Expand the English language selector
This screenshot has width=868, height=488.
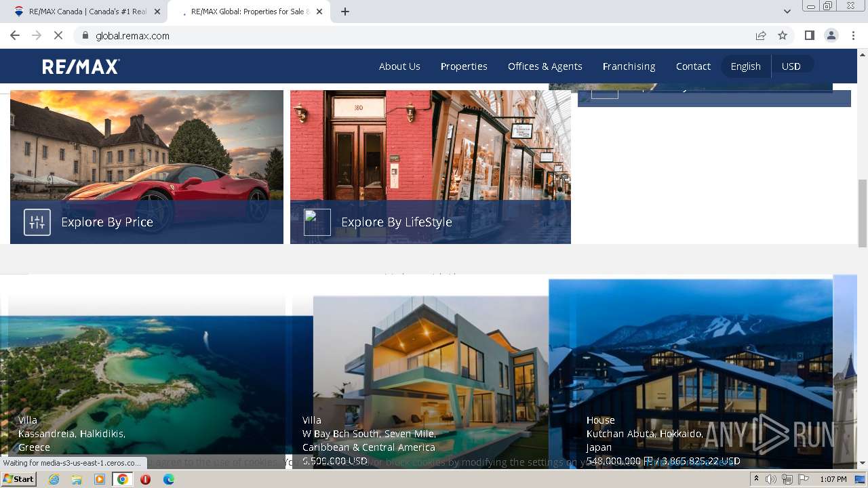click(x=746, y=66)
